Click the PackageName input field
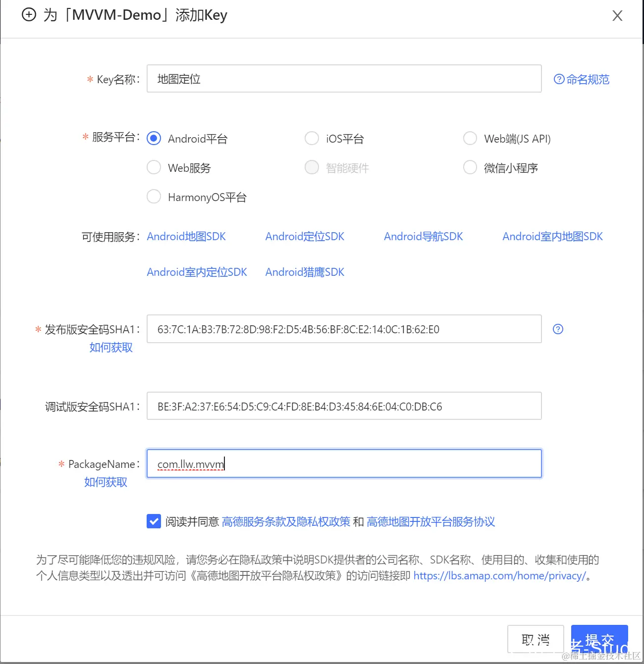Viewport: 644px width, 664px height. point(344,463)
